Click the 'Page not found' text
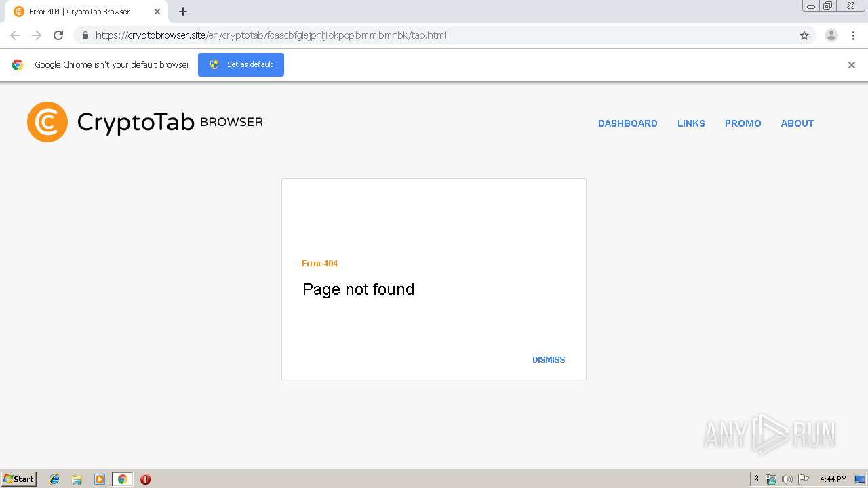 358,289
